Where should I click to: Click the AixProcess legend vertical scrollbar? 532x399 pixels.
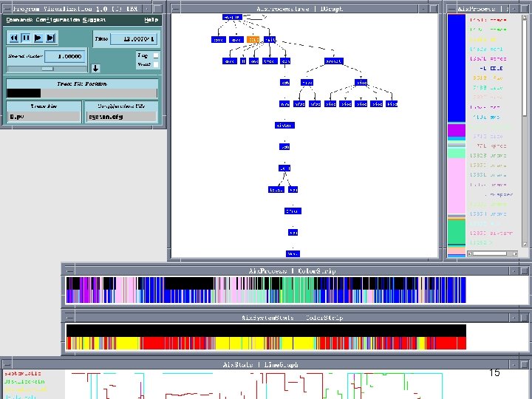(525, 130)
